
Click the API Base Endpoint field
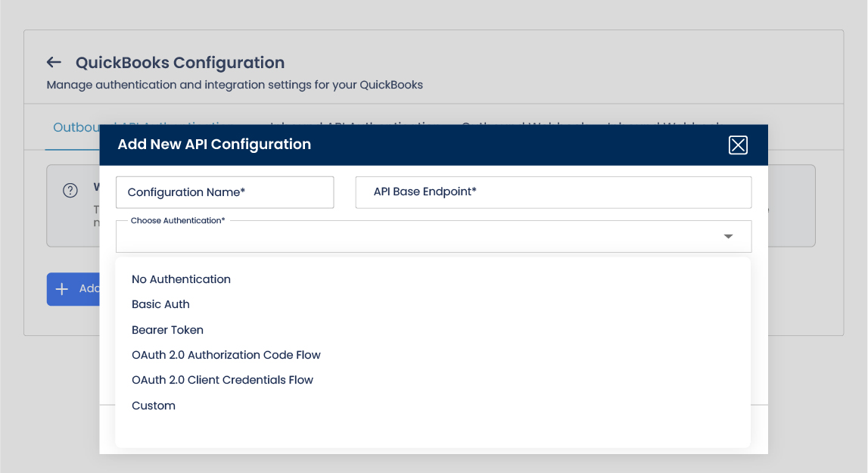[553, 192]
